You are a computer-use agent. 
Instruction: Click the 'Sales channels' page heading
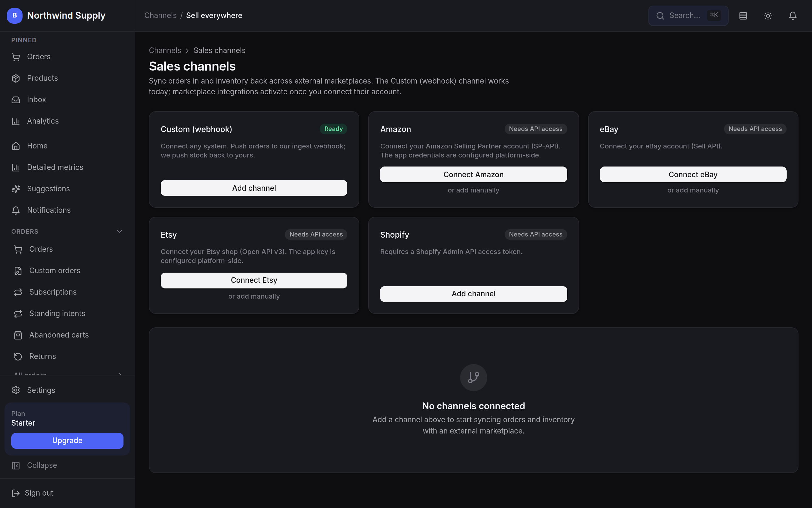coord(192,67)
